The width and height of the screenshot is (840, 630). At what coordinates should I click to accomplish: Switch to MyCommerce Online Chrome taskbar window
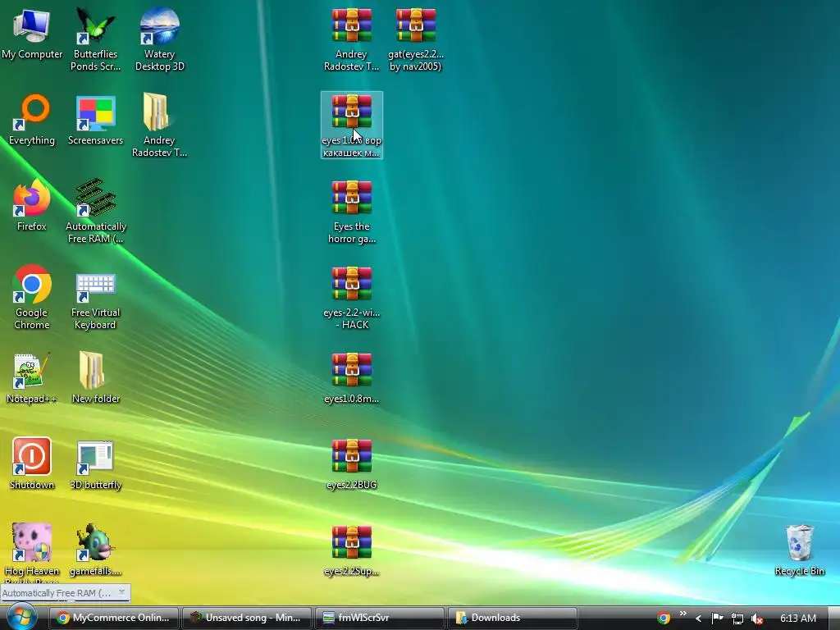coord(113,618)
